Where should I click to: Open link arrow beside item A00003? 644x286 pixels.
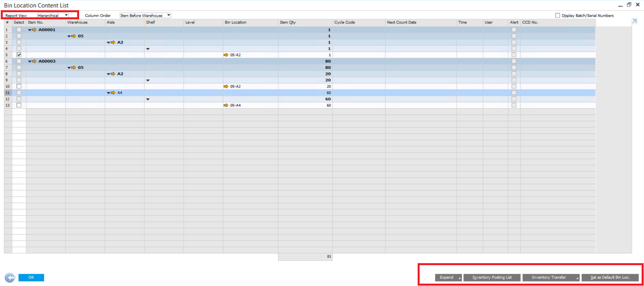click(x=34, y=61)
